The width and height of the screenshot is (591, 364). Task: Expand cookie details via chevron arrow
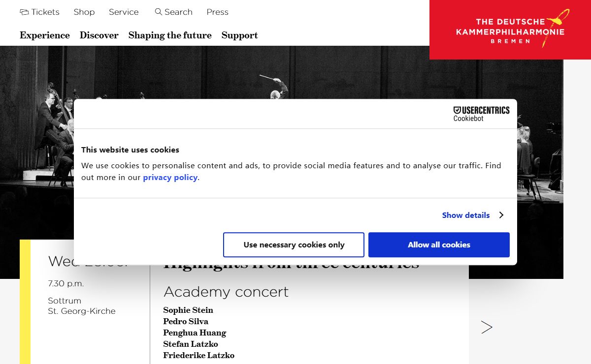coord(501,215)
